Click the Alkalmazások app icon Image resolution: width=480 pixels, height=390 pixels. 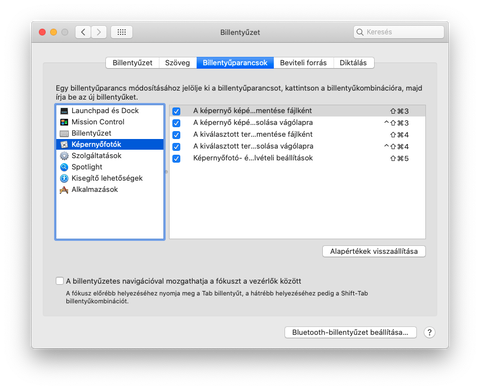point(64,190)
